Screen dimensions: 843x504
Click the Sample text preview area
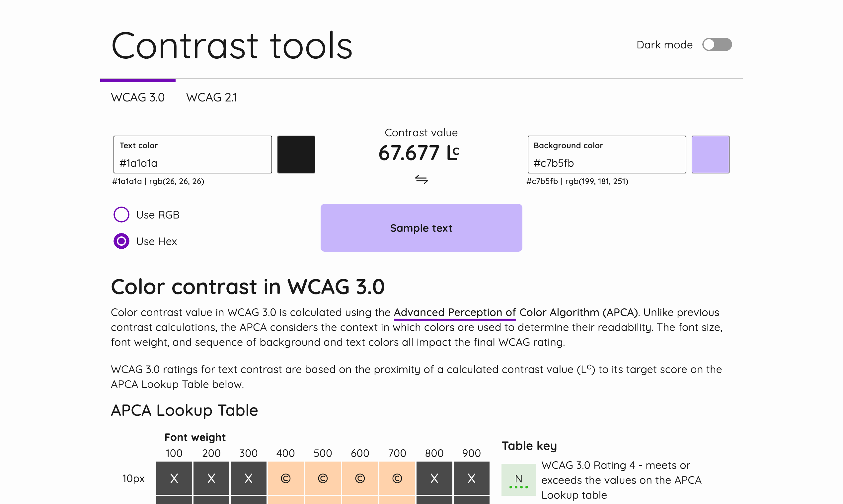coord(421,228)
